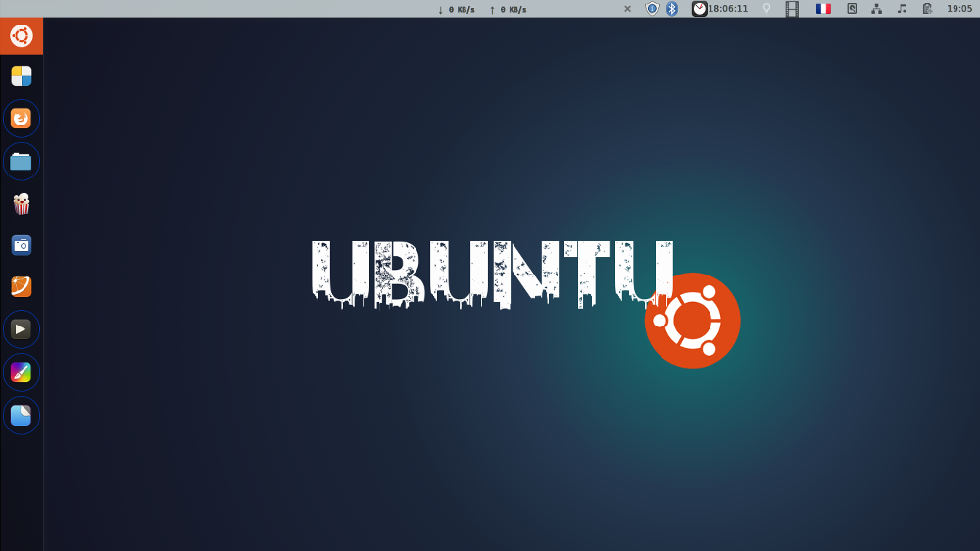Open the blue camera screenshot app
Screen dimensions: 980x551
(22, 245)
